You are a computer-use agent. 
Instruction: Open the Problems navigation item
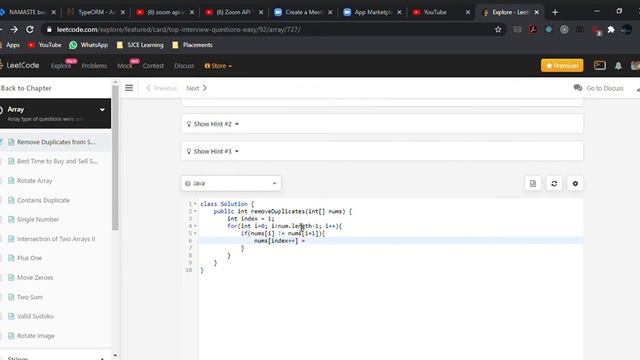click(94, 66)
